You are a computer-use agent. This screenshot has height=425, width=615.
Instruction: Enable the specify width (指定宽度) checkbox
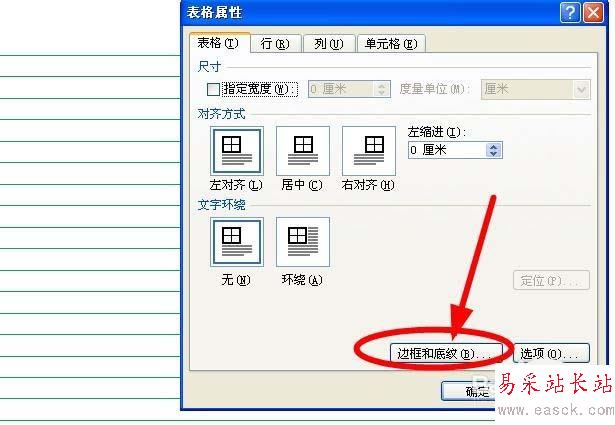[213, 89]
